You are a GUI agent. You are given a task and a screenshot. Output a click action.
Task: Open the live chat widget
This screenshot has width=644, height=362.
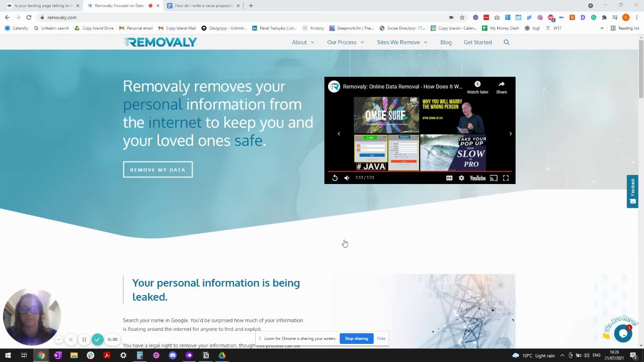pos(623,333)
